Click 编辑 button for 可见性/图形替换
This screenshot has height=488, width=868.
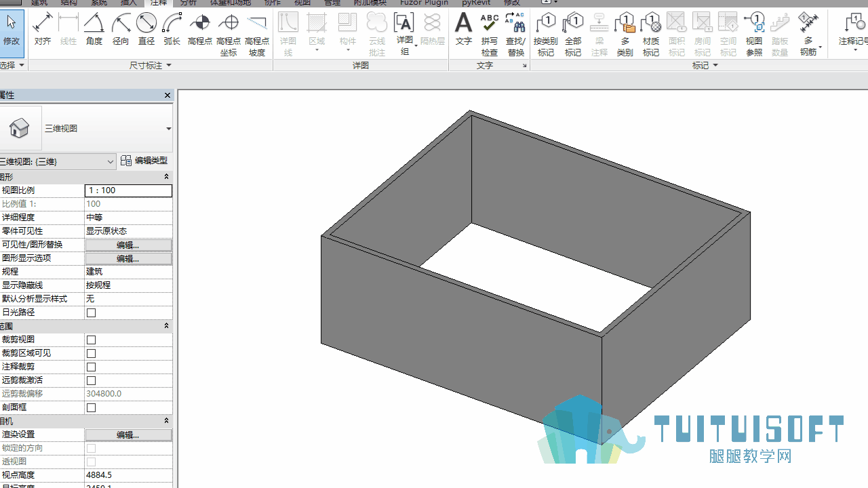pos(128,245)
